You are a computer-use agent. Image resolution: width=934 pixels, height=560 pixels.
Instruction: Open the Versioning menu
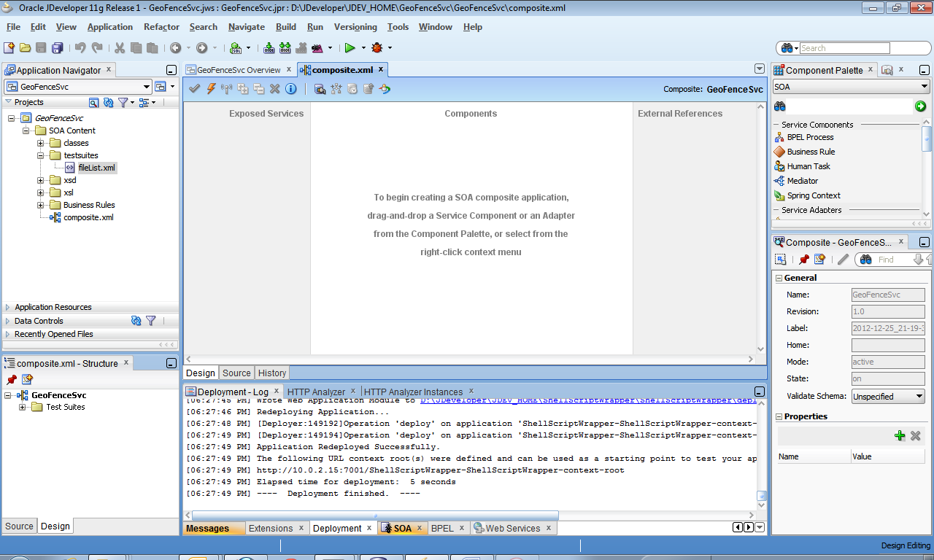(355, 27)
